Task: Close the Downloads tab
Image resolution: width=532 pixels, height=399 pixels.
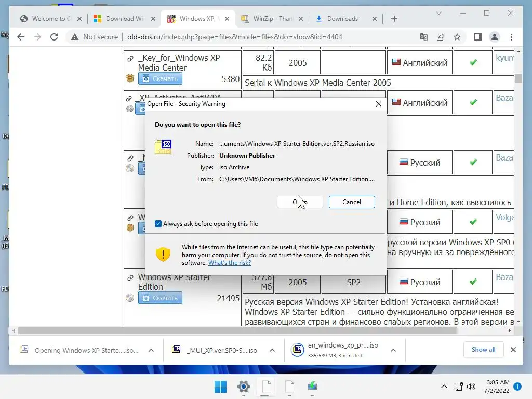Action: [374, 19]
